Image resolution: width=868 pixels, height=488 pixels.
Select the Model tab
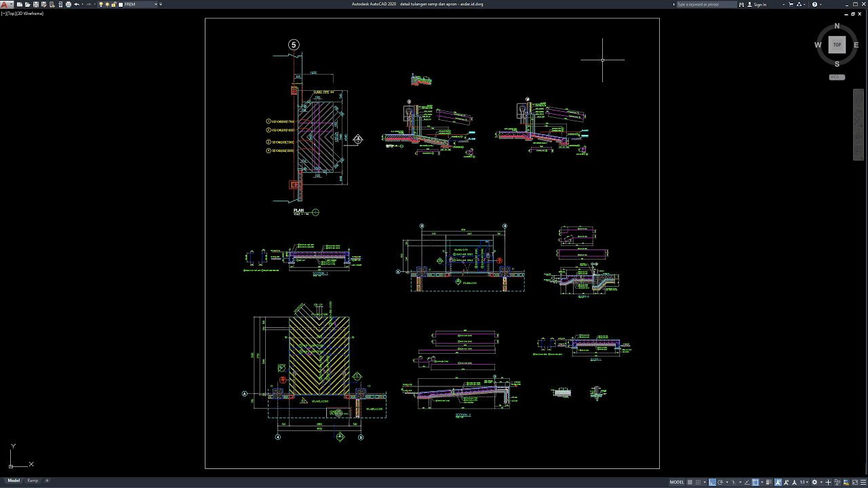coord(14,481)
